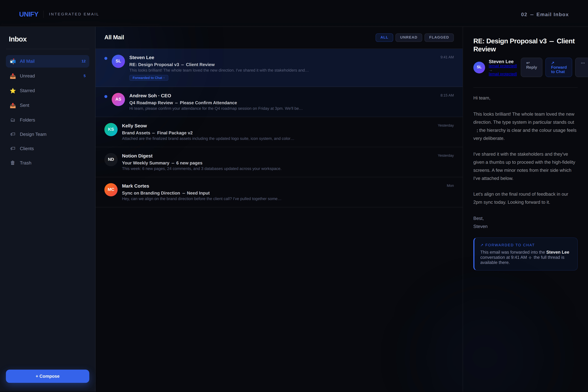The height and width of the screenshot is (392, 588).
Task: Click the SL avatar in the reading pane
Action: coord(479,67)
